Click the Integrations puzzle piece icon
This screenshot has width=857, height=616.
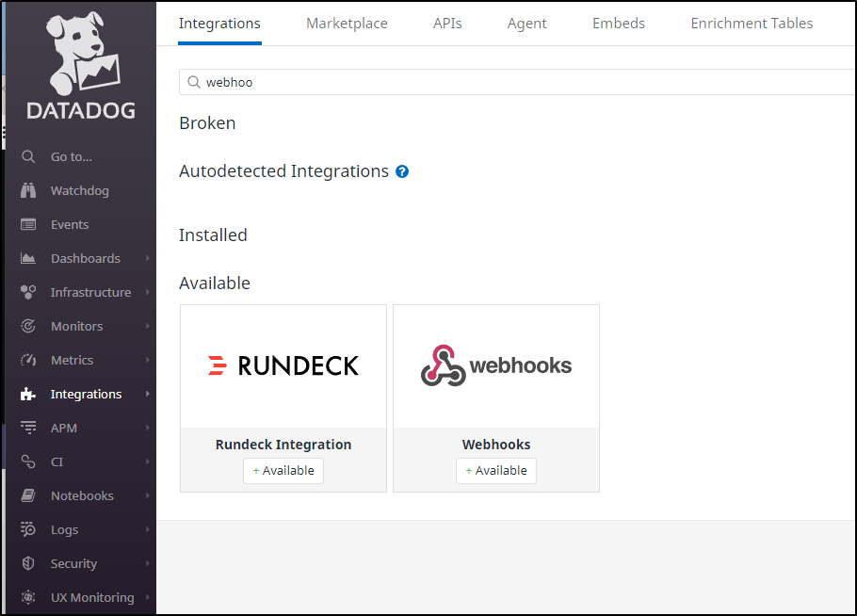(x=28, y=394)
